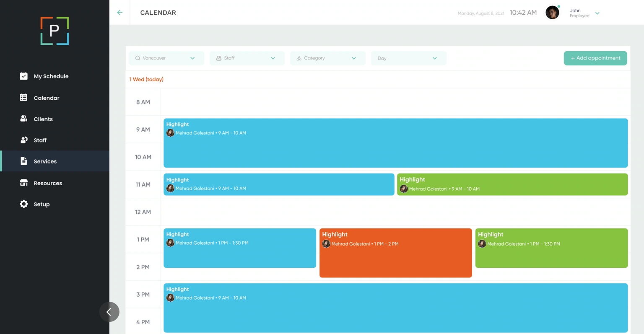Open the blue Highlight appointment starting at 9 AM row
Image resolution: width=644 pixels, height=334 pixels.
click(395, 143)
